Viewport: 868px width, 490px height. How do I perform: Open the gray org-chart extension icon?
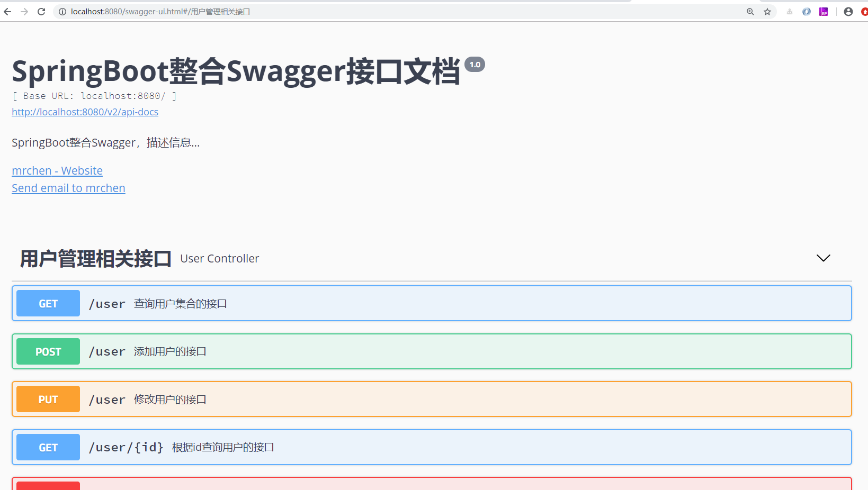click(x=790, y=12)
